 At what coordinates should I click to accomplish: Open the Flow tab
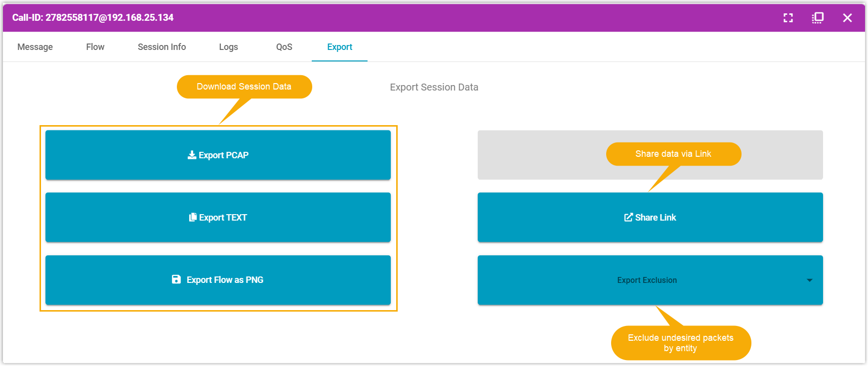click(95, 47)
